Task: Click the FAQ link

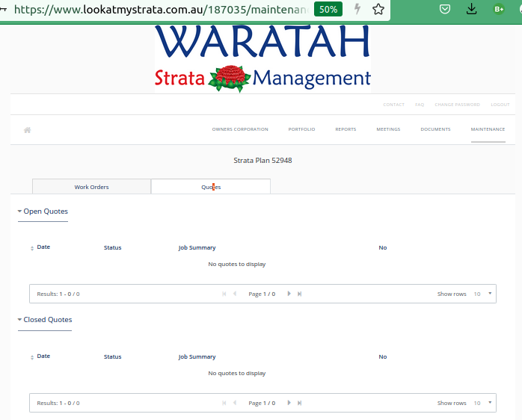Action: pyautogui.click(x=420, y=105)
